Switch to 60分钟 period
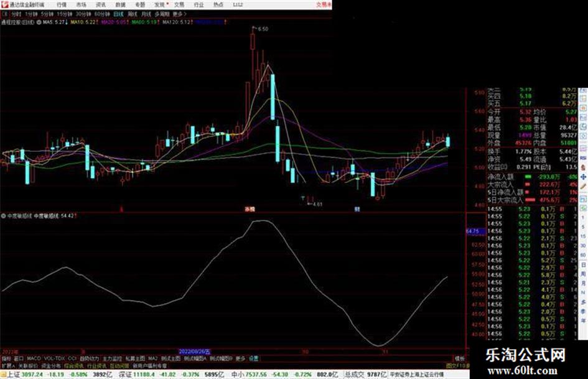The width and height of the screenshot is (588, 379). pyautogui.click(x=102, y=14)
